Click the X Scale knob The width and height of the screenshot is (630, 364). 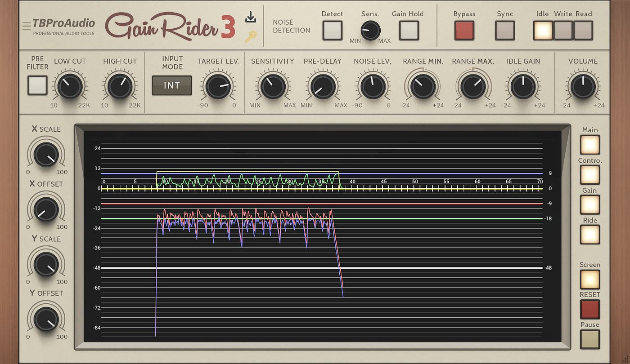(x=46, y=155)
